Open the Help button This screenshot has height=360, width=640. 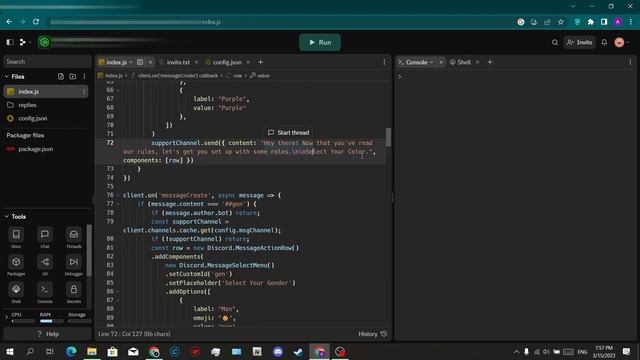click(48, 334)
